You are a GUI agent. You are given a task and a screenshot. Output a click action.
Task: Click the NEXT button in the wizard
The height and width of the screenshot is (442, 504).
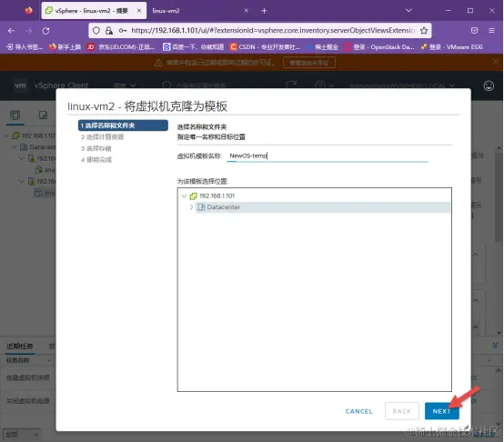pos(441,411)
